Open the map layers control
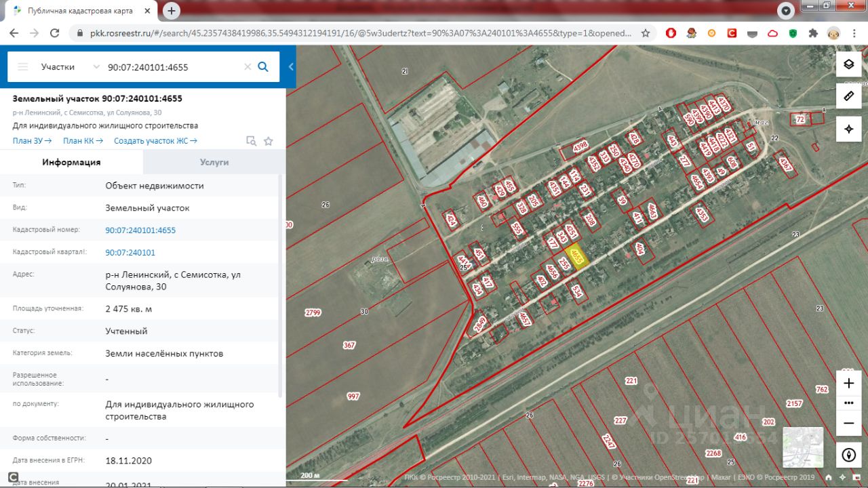The height and width of the screenshot is (488, 868). tap(848, 64)
